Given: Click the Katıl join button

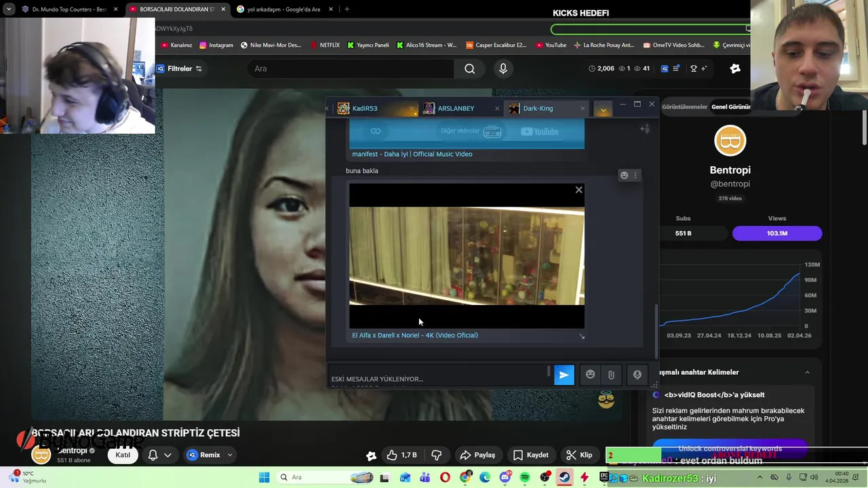Looking at the screenshot, I should pyautogui.click(x=123, y=455).
